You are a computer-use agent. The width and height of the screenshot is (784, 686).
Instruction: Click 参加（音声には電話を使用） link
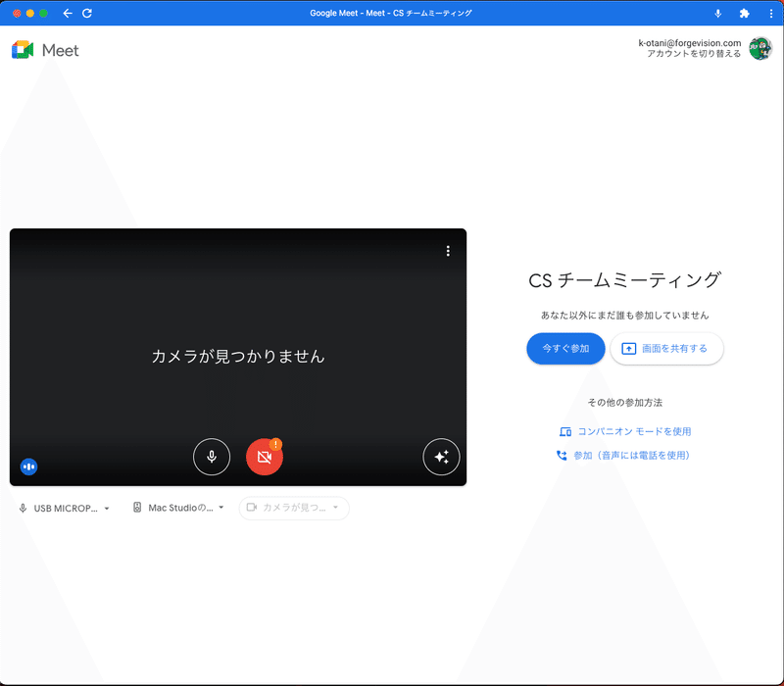click(623, 456)
